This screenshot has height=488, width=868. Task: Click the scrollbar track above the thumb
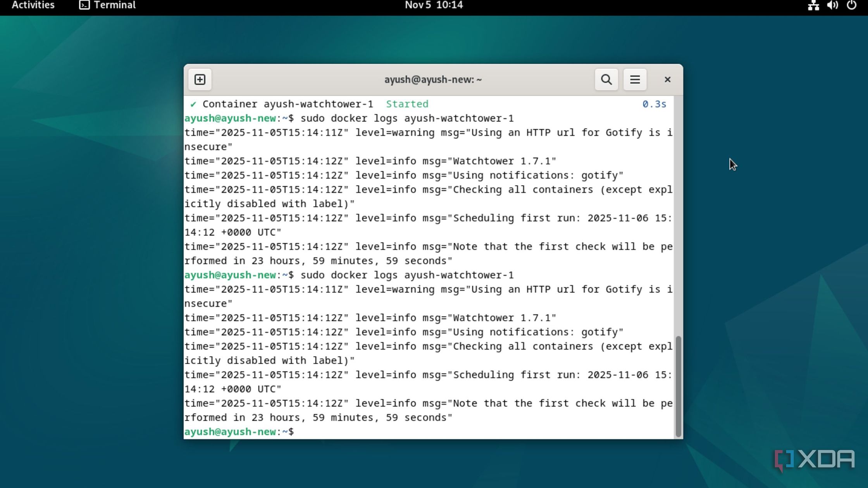coord(678,213)
